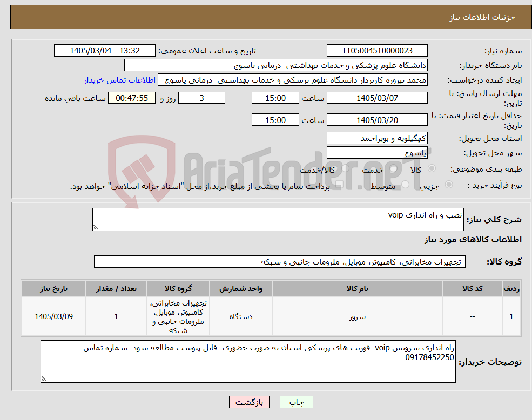
Task: Click the بازگشت (back) button
Action: (x=249, y=402)
